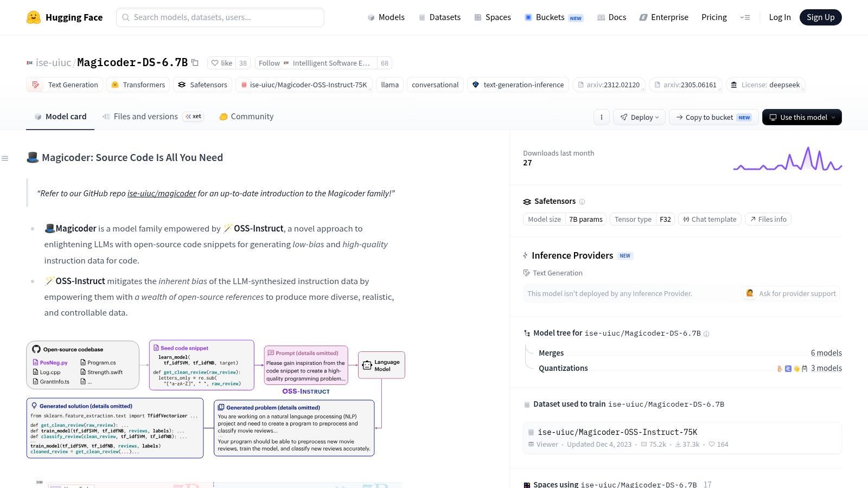
Task: Switch to the Model card tab
Action: pos(60,117)
